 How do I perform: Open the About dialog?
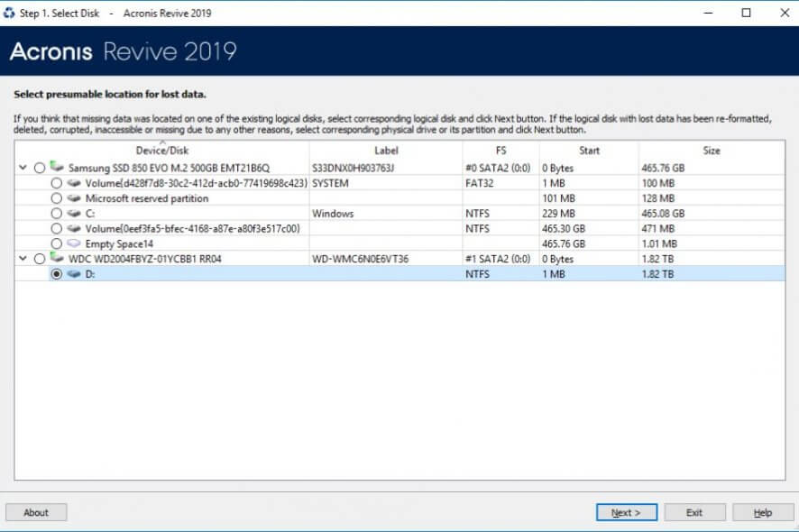[36, 511]
